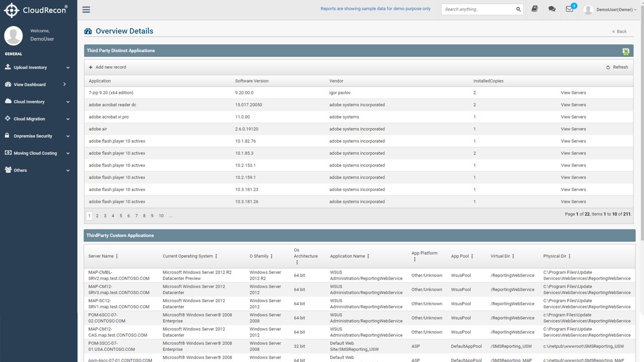Click version 10.3.181.26 cell
The width and height of the screenshot is (644, 362).
point(247,202)
